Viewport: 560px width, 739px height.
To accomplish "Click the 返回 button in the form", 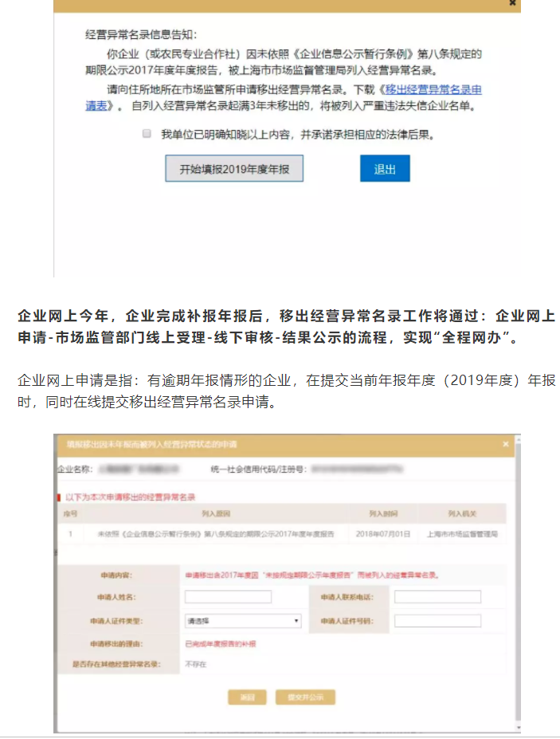I will (247, 698).
